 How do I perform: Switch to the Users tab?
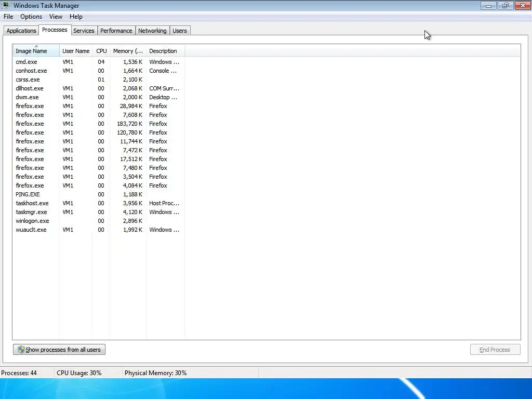(x=179, y=31)
